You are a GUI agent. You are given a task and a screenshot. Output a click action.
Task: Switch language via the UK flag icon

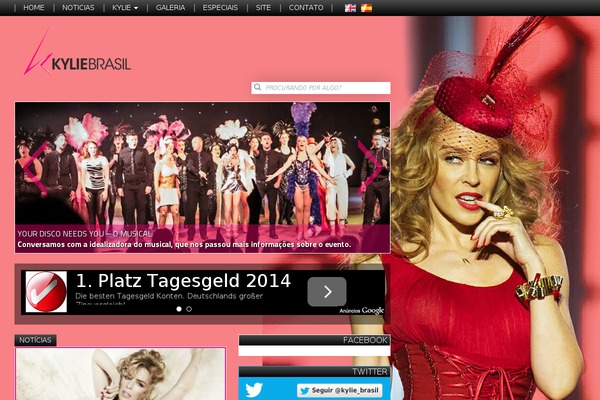[350, 8]
